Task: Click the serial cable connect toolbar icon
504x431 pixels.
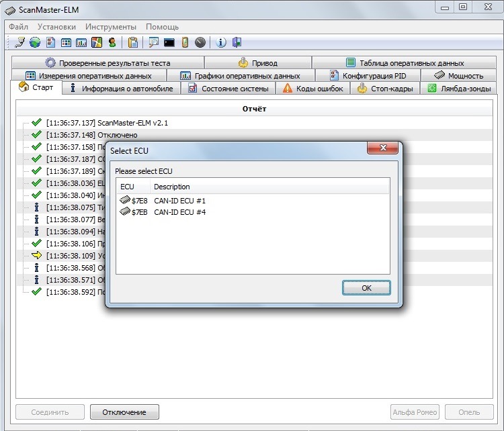Action: (20, 42)
